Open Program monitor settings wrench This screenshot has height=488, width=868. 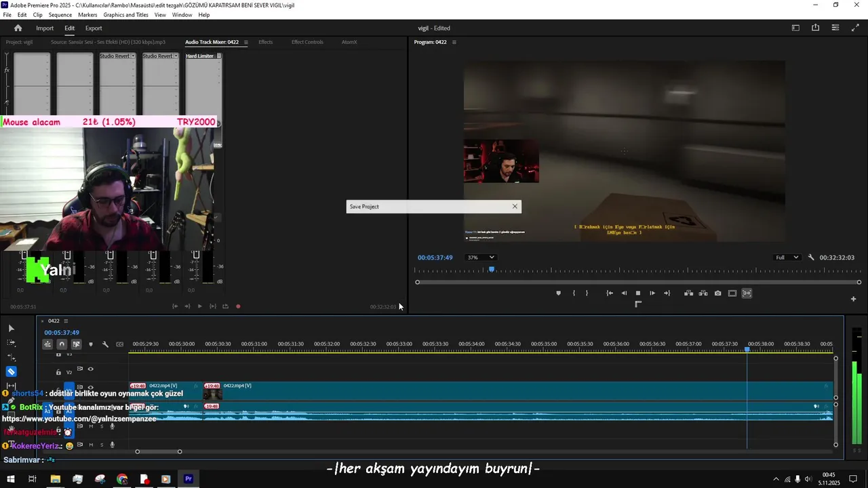[810, 258]
